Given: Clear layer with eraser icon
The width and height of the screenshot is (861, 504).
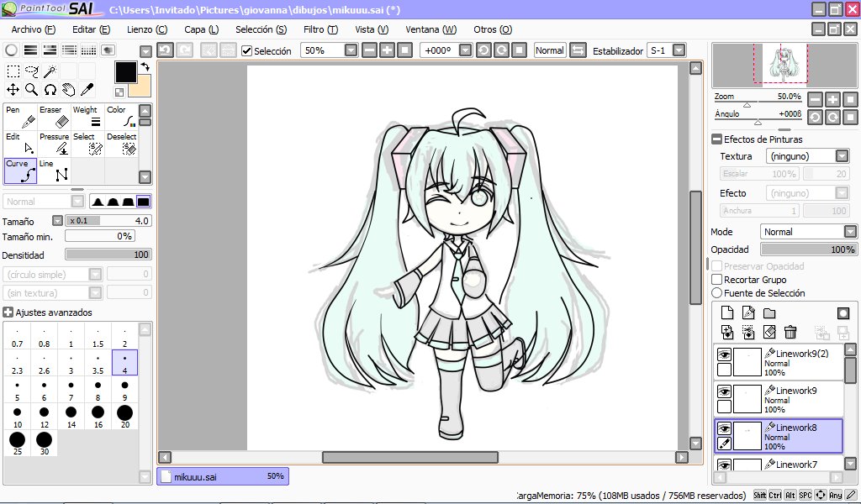Looking at the screenshot, I should click(x=769, y=332).
